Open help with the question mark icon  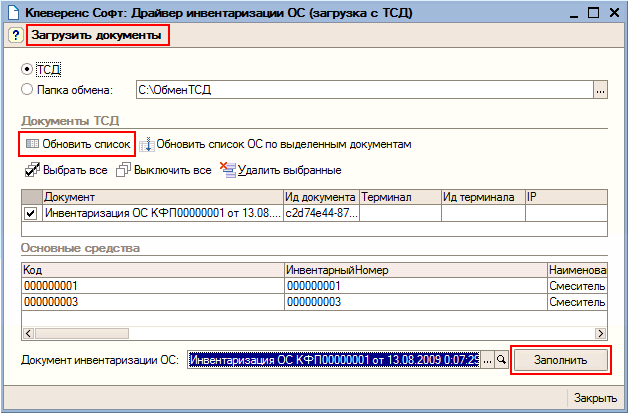15,35
